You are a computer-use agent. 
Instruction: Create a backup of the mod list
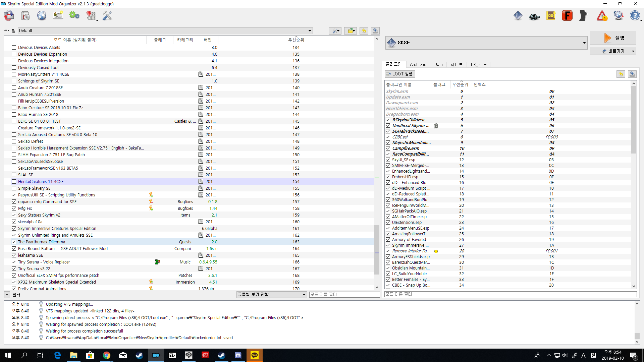click(x=375, y=31)
